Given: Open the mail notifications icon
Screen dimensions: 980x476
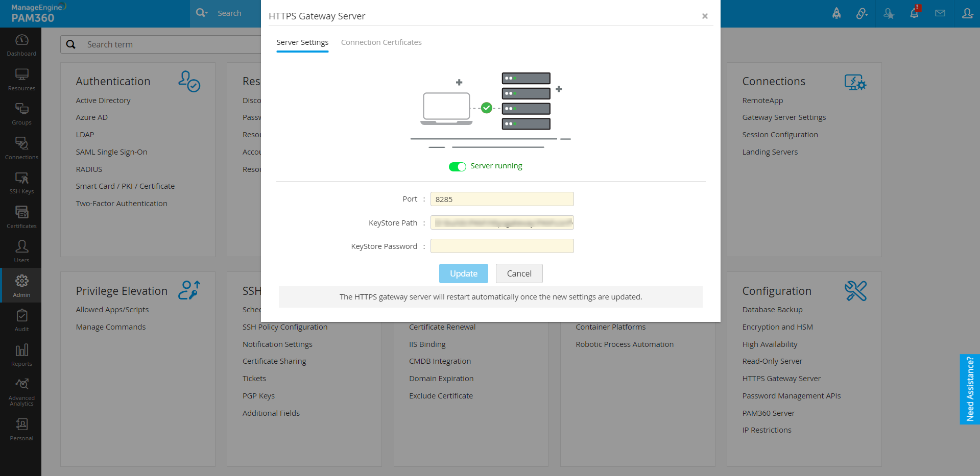Looking at the screenshot, I should click(x=940, y=13).
